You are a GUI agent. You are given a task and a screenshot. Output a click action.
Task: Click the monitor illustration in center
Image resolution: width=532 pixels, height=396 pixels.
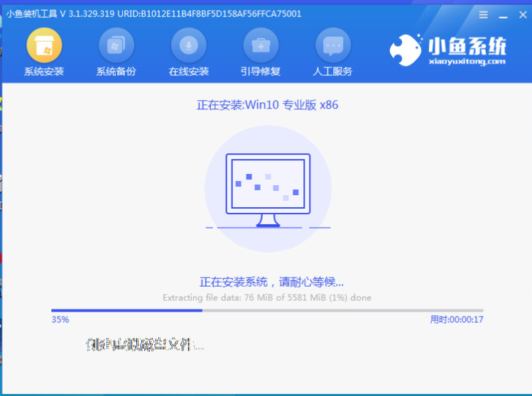tap(268, 189)
